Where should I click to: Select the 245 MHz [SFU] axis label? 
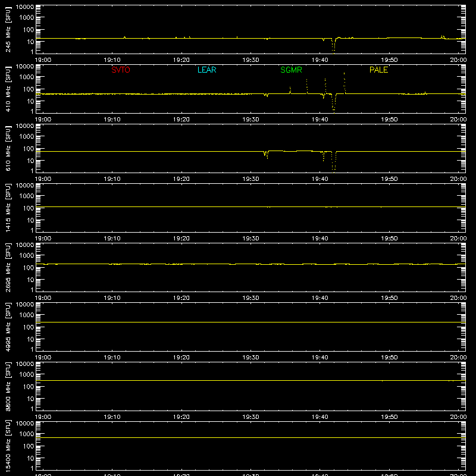(8, 29)
